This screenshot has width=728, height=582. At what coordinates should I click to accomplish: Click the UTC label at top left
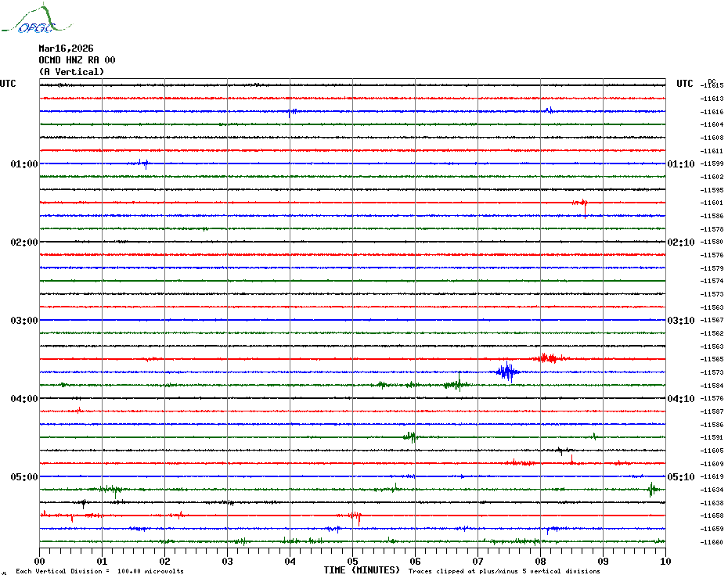(8, 84)
